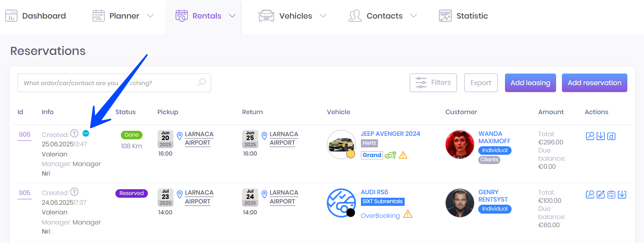This screenshot has width=644, height=243.
Task: Click the download icon for reservation 906
Action: click(x=601, y=136)
